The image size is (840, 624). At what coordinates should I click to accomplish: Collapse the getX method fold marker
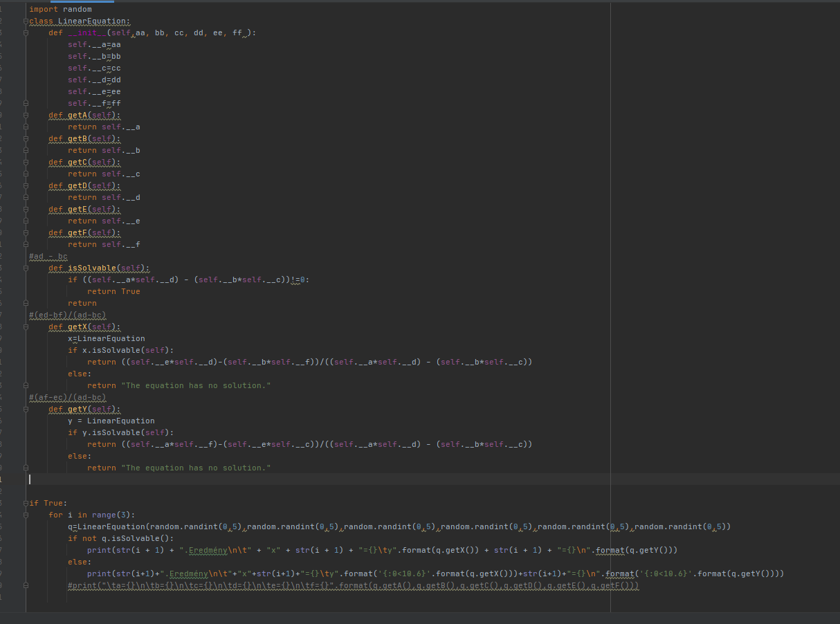click(x=26, y=327)
